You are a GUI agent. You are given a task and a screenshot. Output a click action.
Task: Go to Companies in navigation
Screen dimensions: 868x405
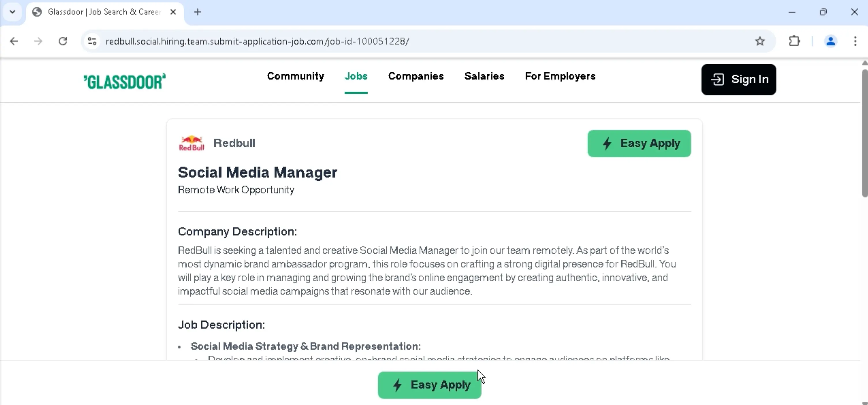(416, 76)
